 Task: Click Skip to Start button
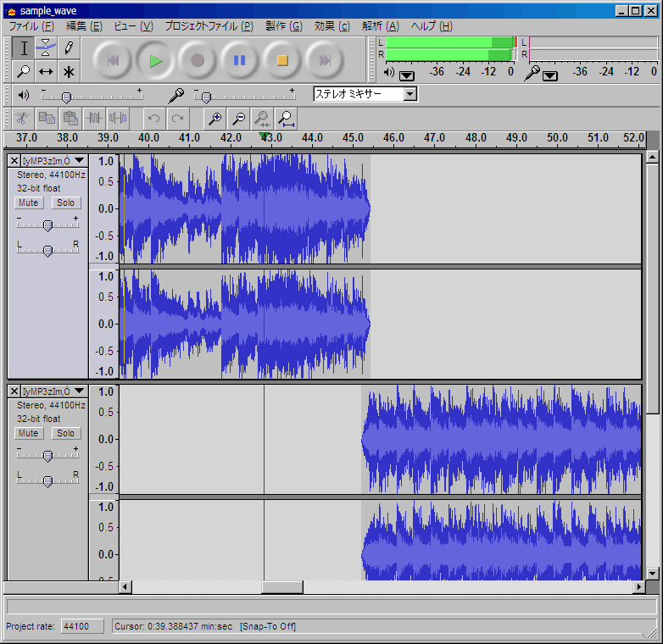pos(113,60)
